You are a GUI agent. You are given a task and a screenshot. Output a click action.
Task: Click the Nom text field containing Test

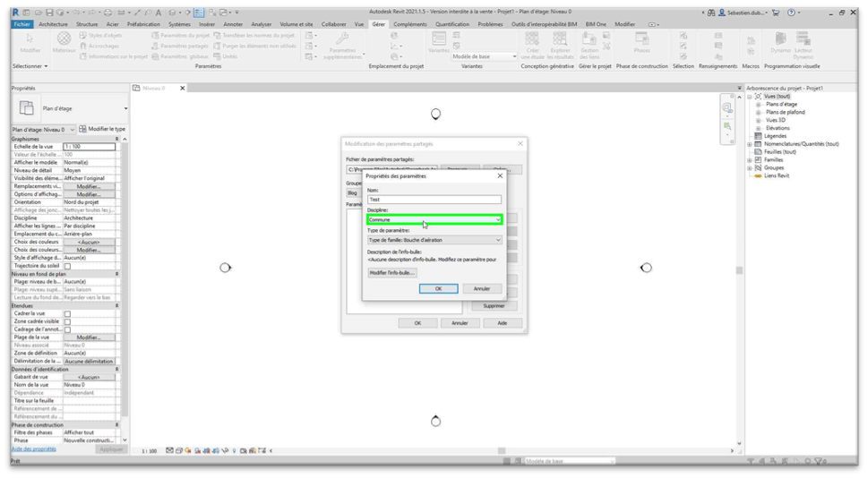pyautogui.click(x=434, y=200)
